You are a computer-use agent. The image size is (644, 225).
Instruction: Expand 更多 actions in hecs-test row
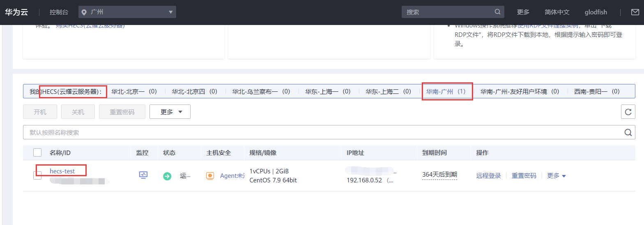(557, 175)
